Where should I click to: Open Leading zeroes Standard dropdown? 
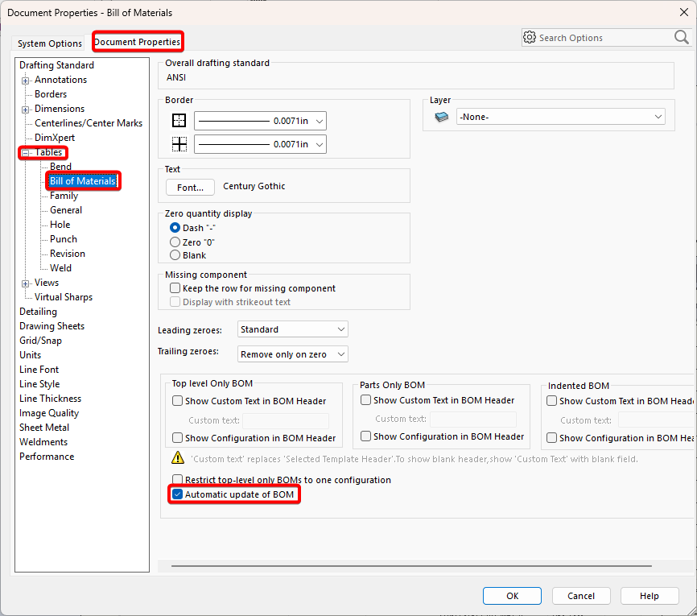click(x=292, y=329)
